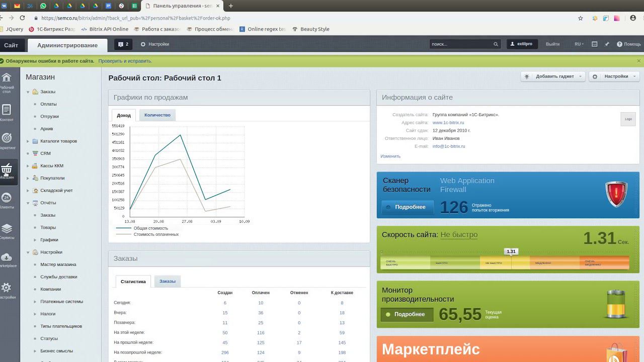Open the Контент sidebar section icon

7,110
